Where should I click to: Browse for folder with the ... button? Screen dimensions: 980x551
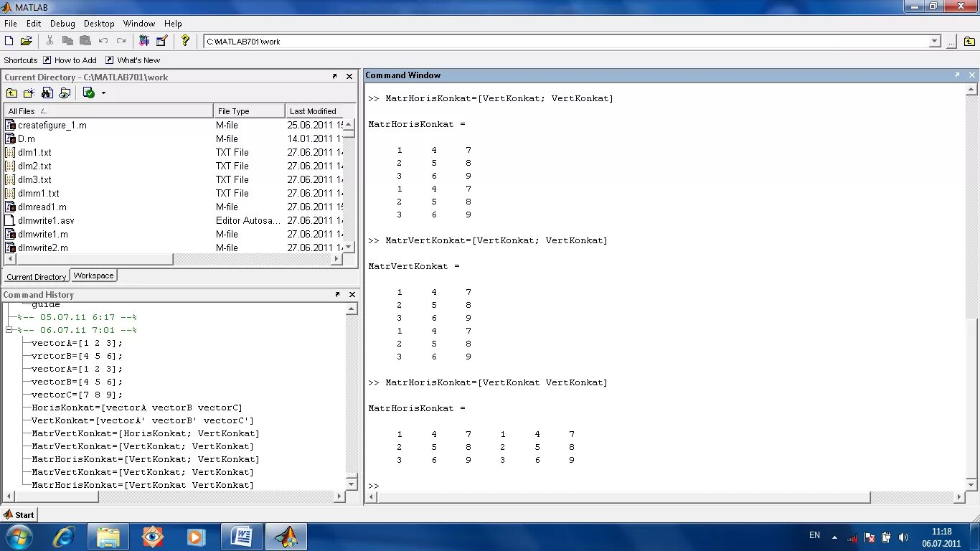tap(951, 42)
